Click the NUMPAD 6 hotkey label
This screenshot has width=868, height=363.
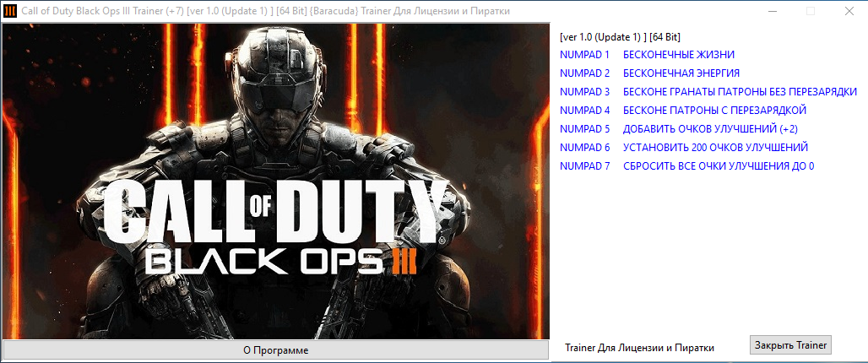click(x=584, y=148)
